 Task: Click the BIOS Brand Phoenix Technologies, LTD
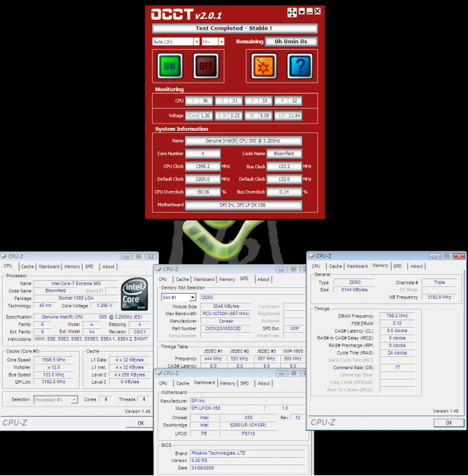(248, 453)
